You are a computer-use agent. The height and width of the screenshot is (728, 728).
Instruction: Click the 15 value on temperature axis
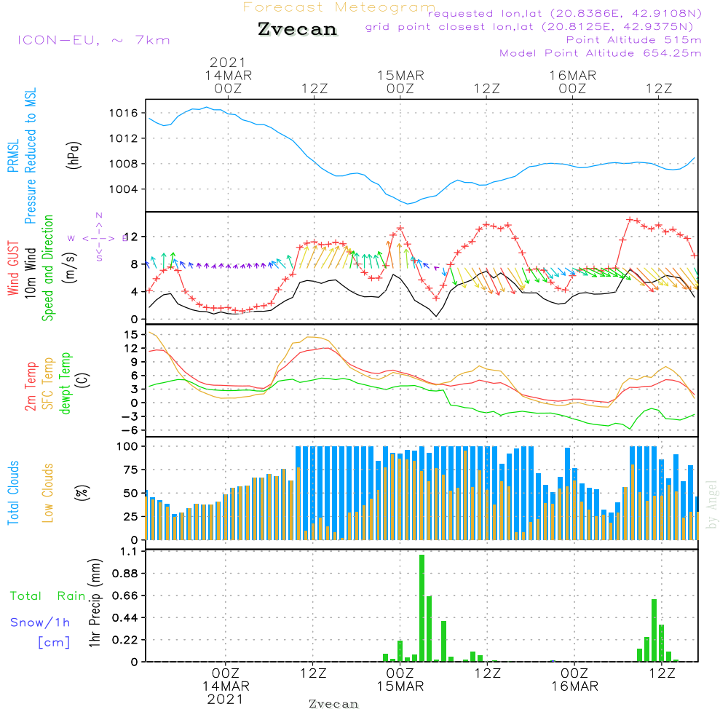(x=131, y=334)
